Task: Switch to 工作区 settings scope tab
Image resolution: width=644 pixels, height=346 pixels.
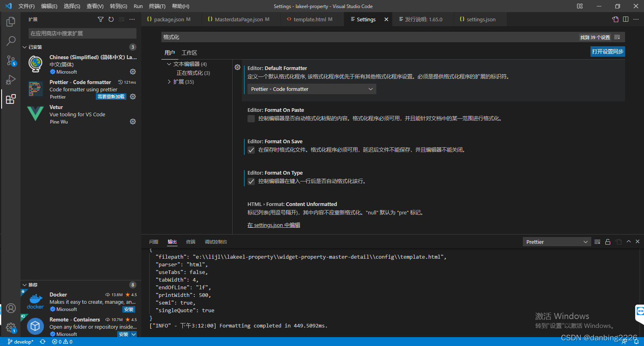Action: tap(189, 53)
